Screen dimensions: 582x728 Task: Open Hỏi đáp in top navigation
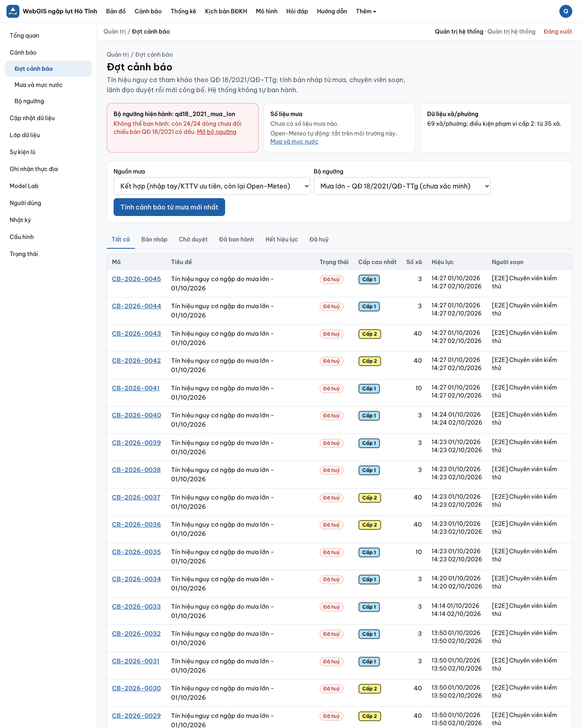(x=297, y=11)
